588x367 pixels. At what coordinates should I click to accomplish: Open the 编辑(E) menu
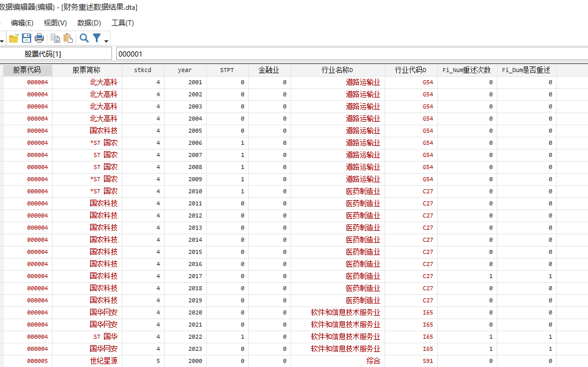(x=22, y=23)
